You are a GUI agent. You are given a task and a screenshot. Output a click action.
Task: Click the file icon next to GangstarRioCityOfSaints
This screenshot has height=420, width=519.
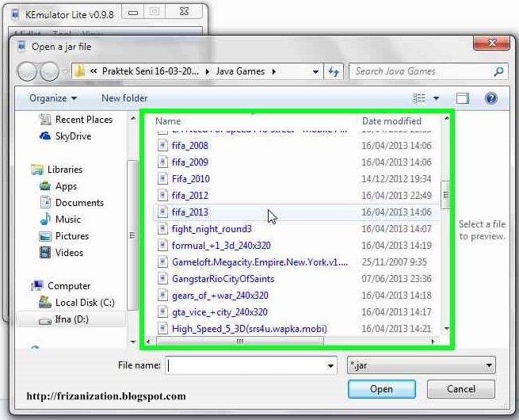click(162, 279)
